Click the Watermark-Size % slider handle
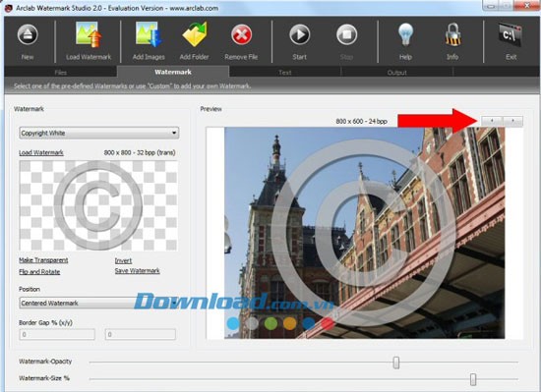Image resolution: width=541 pixels, height=392 pixels. (473, 379)
